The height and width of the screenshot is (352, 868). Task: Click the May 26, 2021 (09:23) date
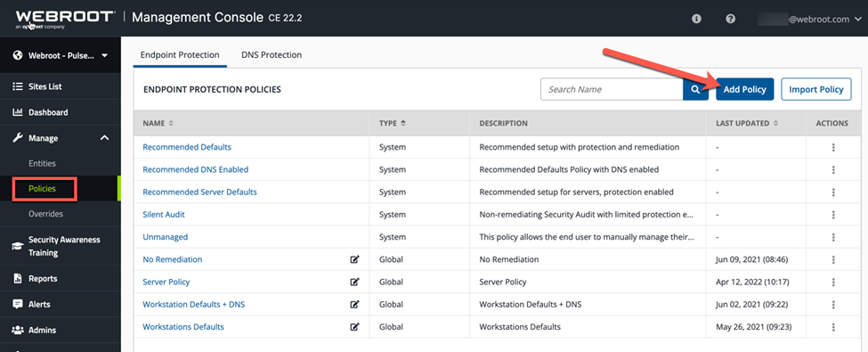click(753, 327)
